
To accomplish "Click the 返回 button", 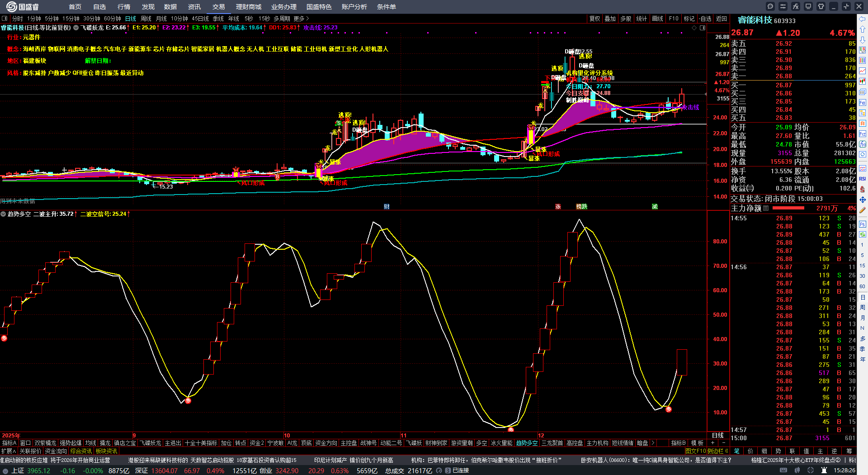I will point(722,19).
